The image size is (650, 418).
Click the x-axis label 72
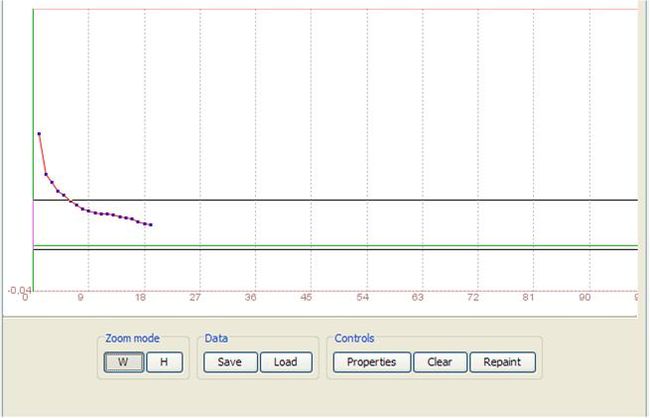point(473,297)
